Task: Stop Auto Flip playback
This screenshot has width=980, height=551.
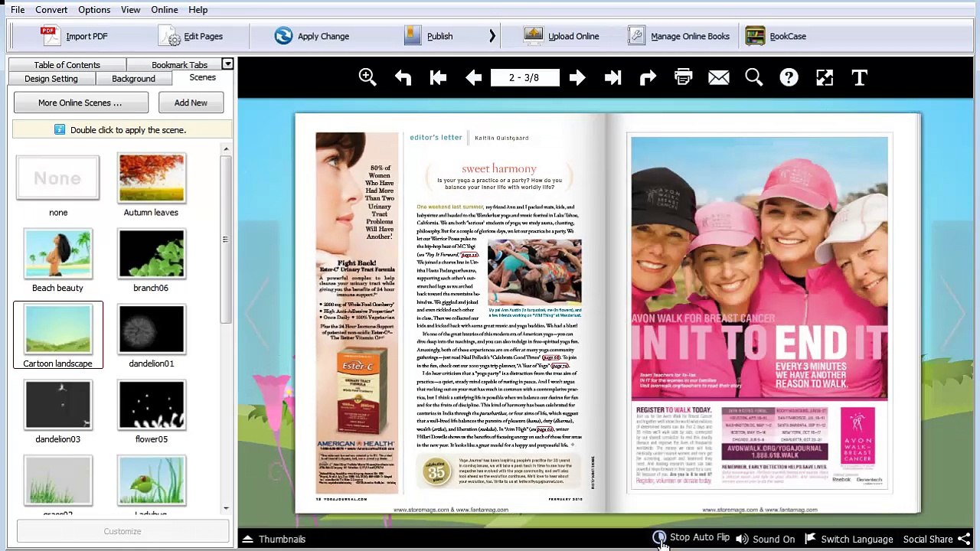Action: [691, 538]
